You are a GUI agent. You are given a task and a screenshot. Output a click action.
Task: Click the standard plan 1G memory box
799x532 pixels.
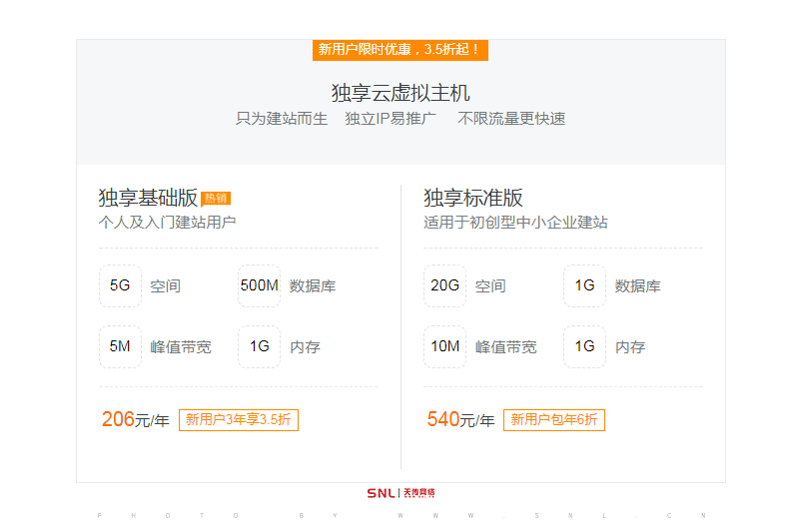(x=584, y=346)
